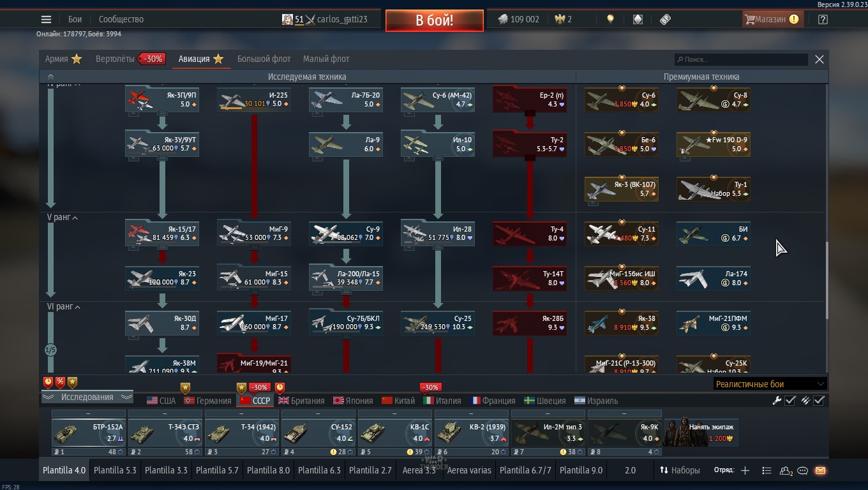
Task: Open the help question mark icon
Action: [x=823, y=19]
